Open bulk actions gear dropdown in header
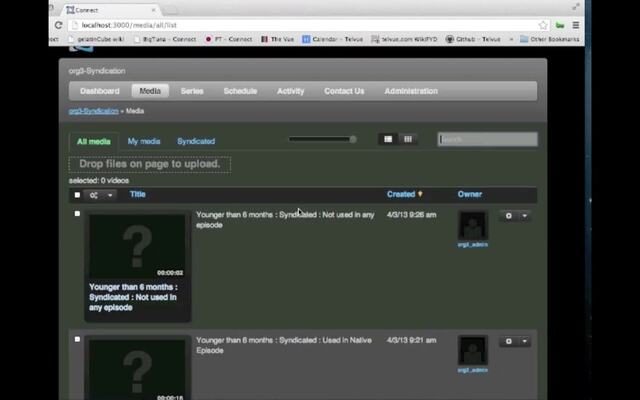Screen dimensions: 640x400 pos(100,195)
